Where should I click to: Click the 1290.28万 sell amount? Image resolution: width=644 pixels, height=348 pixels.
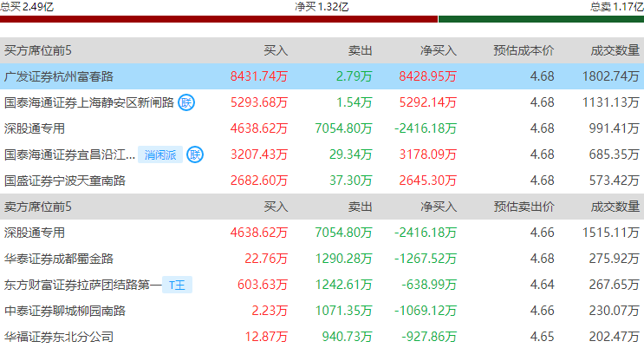pyautogui.click(x=343, y=259)
